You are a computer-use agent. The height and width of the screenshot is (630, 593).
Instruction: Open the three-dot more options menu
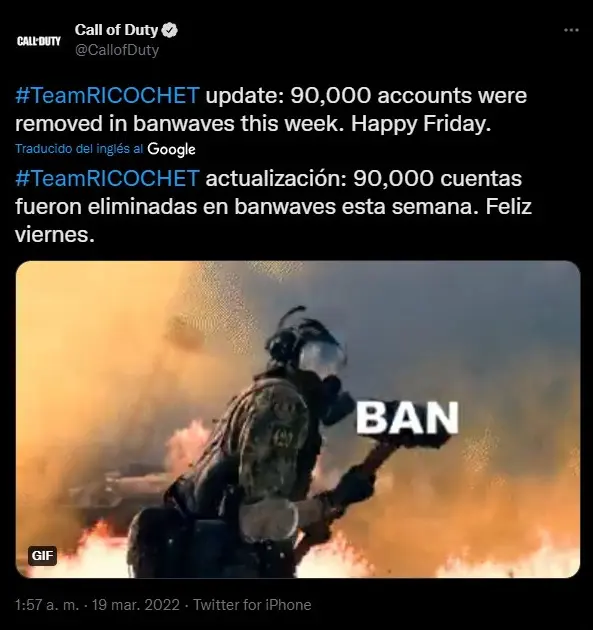tap(571, 30)
